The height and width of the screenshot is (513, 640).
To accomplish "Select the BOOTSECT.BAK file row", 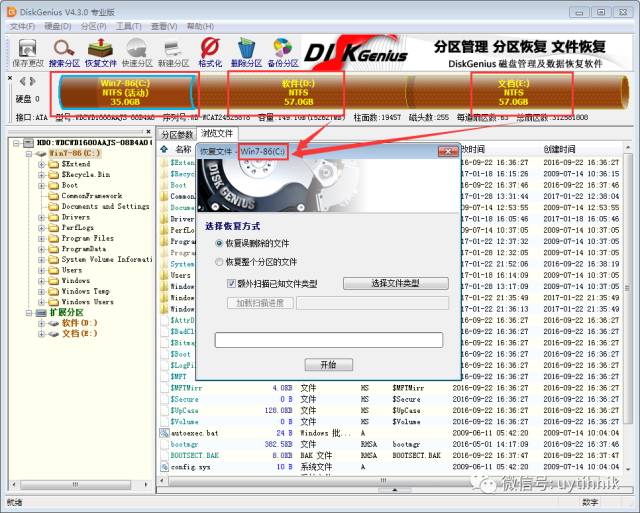I will (390, 455).
